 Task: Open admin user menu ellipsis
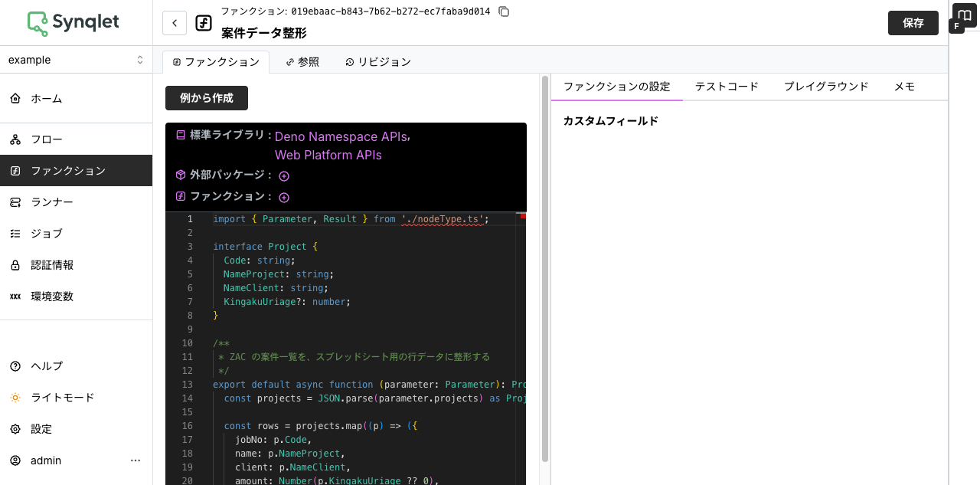(x=136, y=460)
